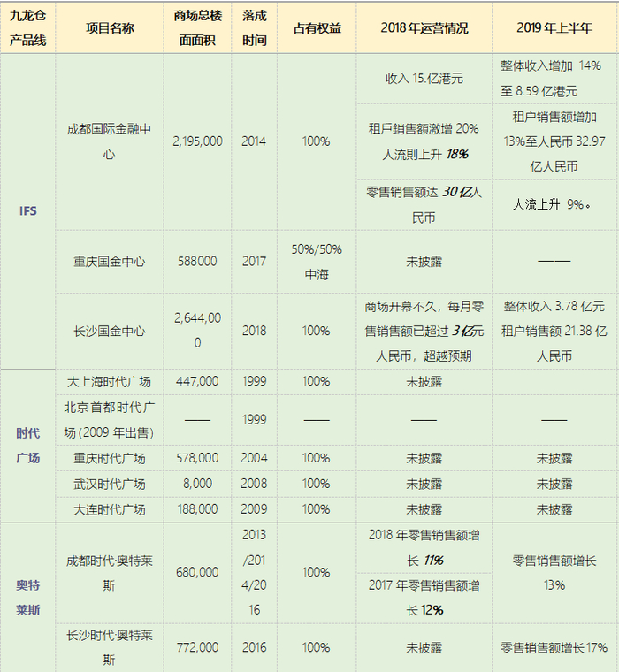Click the 2004 completion year
This screenshot has width=619, height=672.
(254, 458)
